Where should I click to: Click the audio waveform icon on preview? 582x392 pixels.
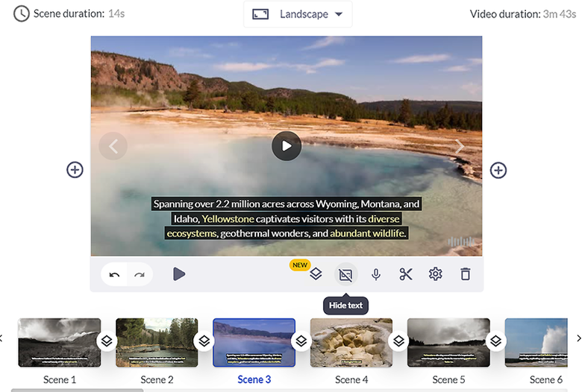[461, 241]
